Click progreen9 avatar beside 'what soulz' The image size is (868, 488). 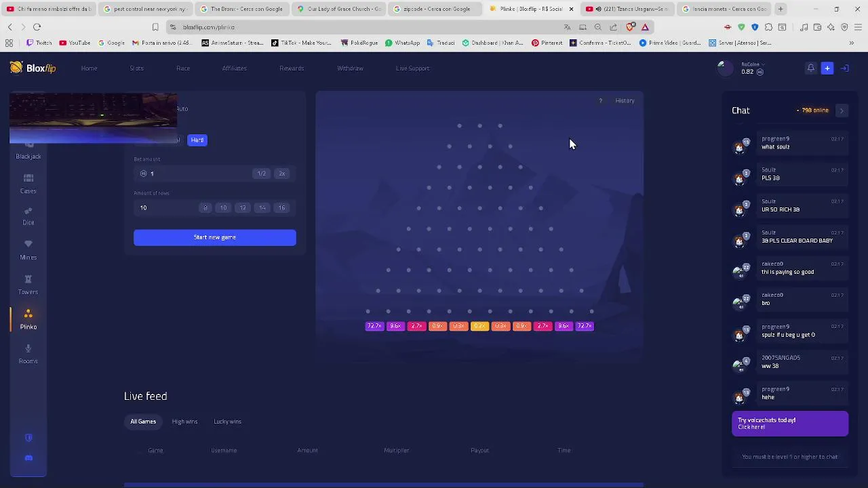(x=740, y=146)
